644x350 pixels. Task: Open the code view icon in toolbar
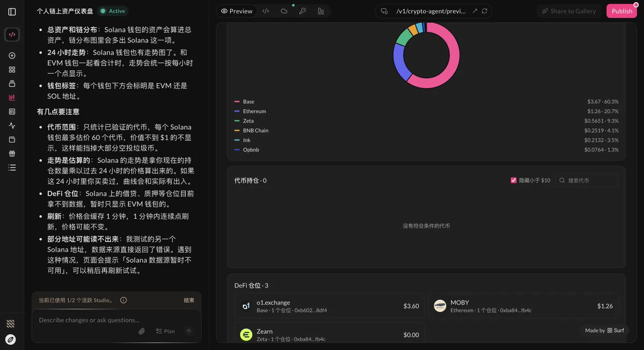(x=266, y=11)
